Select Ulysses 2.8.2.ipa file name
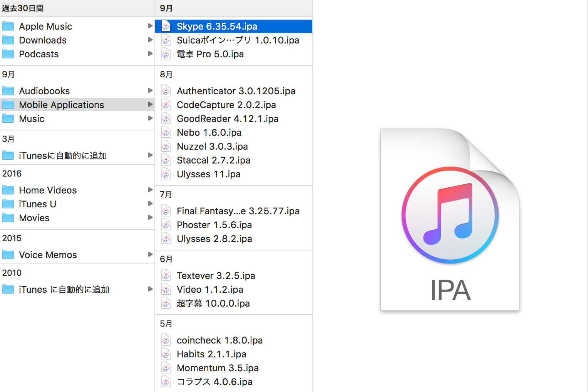The width and height of the screenshot is (588, 392). pyautogui.click(x=214, y=239)
